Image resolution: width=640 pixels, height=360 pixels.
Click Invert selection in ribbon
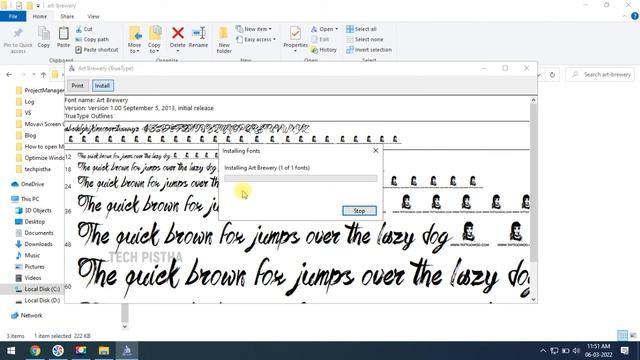[369, 50]
